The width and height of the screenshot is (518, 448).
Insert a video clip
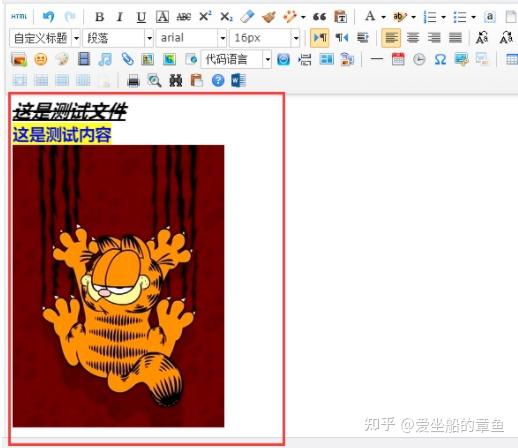pyautogui.click(x=84, y=59)
